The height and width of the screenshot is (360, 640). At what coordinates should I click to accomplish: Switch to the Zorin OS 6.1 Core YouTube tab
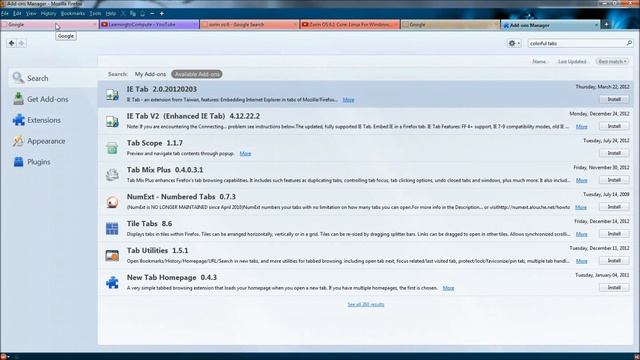(350, 24)
